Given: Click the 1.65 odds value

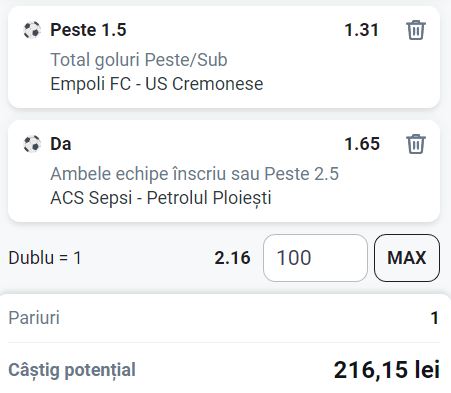Looking at the screenshot, I should [362, 144].
